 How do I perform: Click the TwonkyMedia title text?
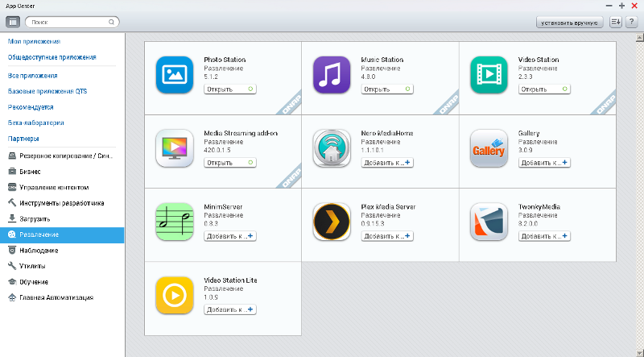coord(539,207)
